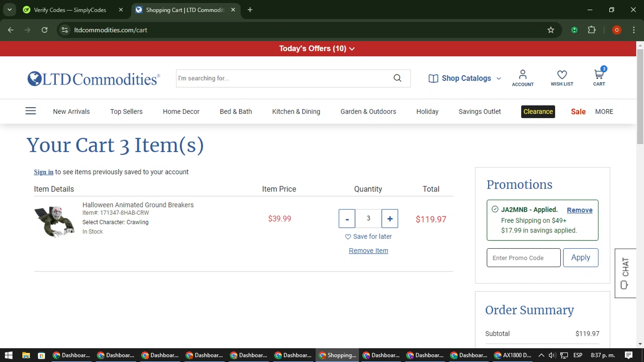
Task: Click the page vertical scrollbar thumb
Action: point(640,97)
